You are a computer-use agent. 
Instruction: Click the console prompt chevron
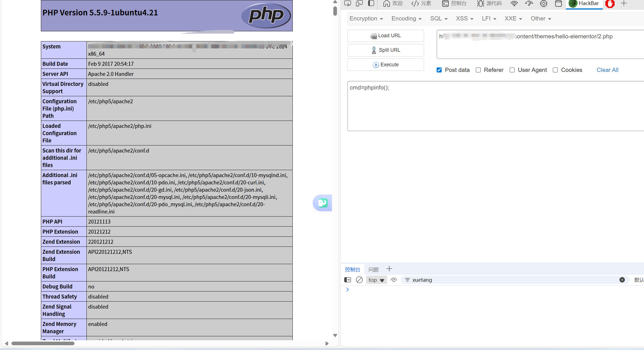pos(347,290)
